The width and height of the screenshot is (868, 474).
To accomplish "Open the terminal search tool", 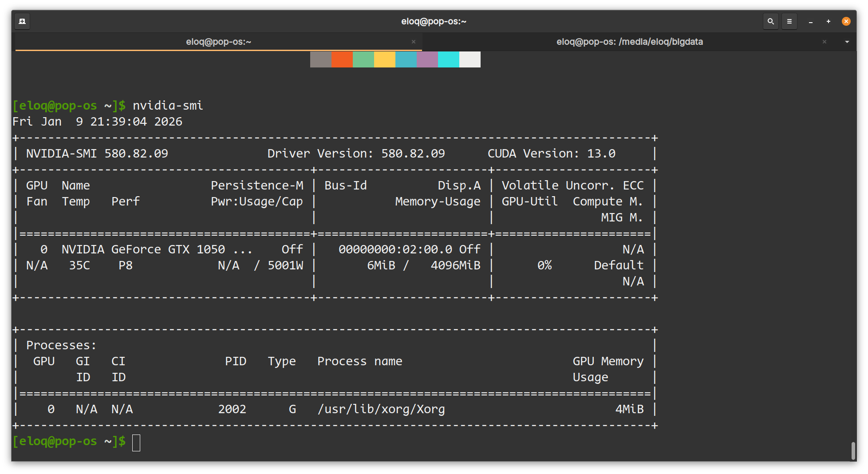I will [771, 21].
